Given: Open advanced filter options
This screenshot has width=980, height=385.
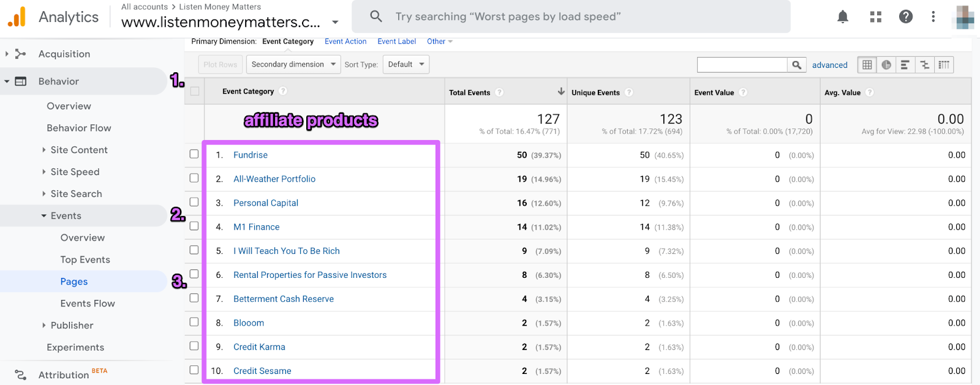Looking at the screenshot, I should [830, 65].
